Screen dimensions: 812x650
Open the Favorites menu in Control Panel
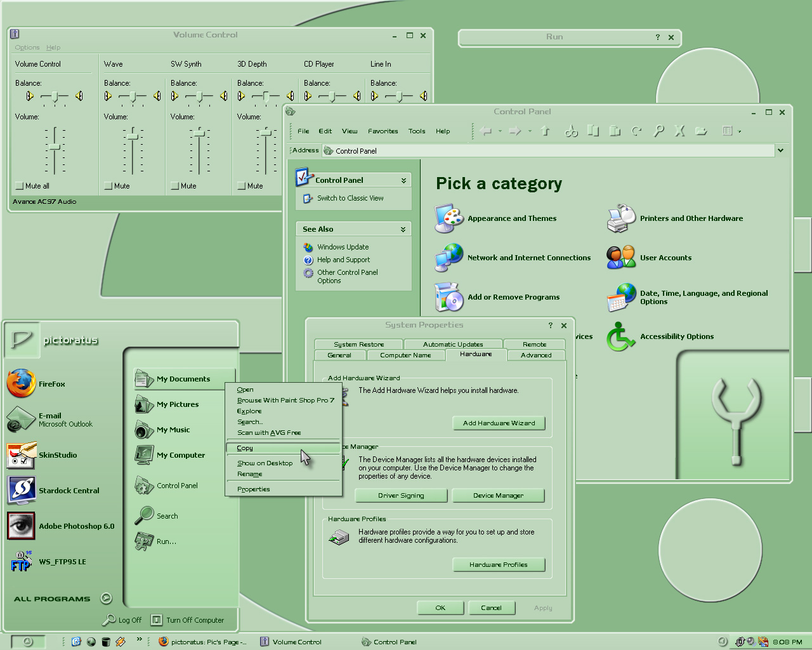pos(383,131)
